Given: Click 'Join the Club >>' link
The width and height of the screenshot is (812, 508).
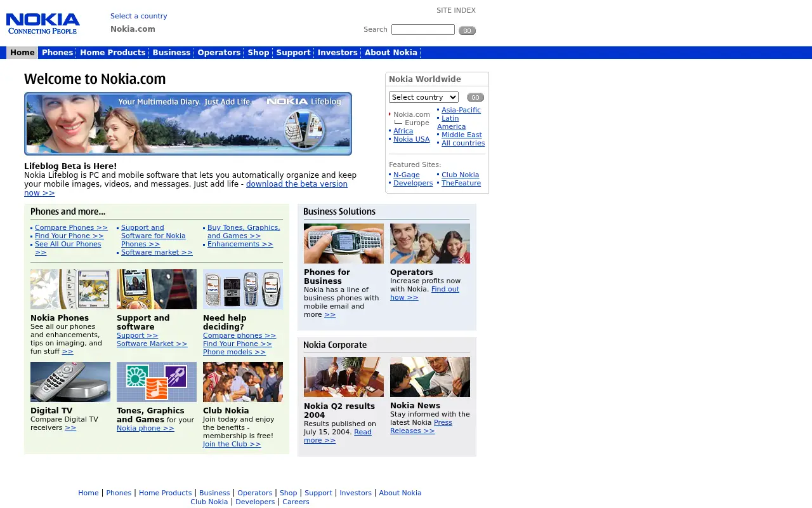Looking at the screenshot, I should (232, 444).
